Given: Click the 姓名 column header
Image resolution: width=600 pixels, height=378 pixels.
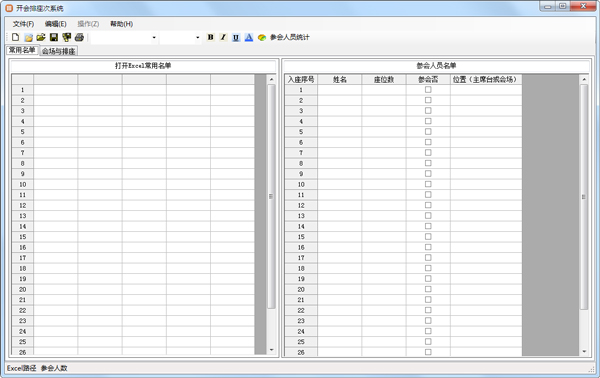Looking at the screenshot, I should (340, 80).
